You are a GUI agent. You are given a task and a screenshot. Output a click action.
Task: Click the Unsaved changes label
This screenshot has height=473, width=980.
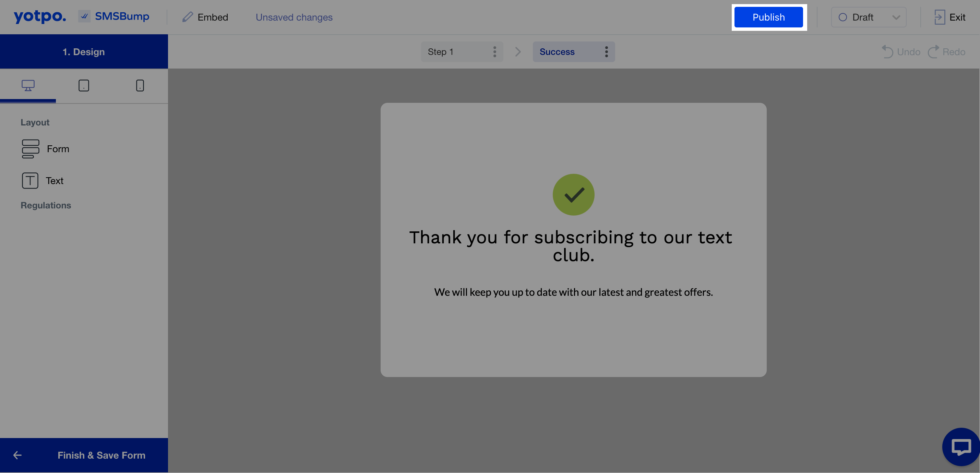point(294,17)
